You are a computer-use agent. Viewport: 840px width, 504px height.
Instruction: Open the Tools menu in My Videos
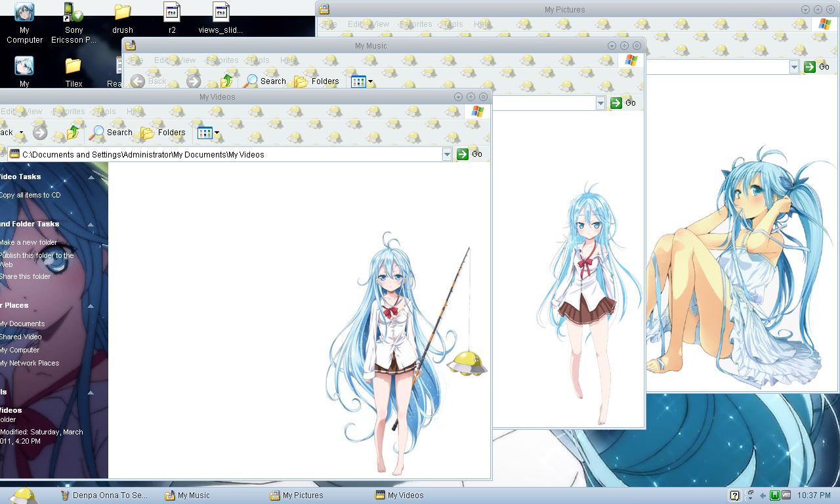[105, 112]
